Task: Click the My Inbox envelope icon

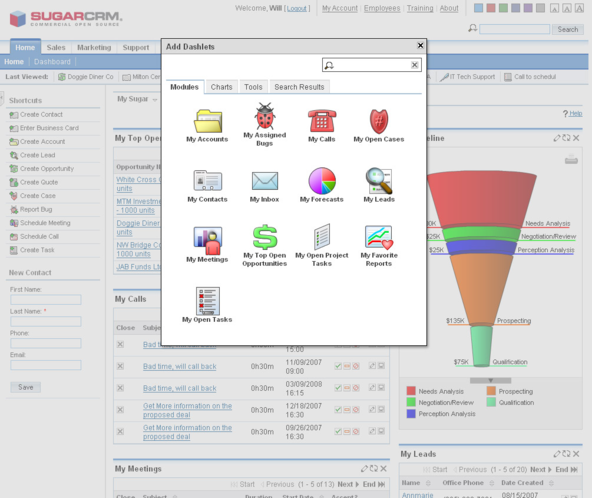Action: 265,181
